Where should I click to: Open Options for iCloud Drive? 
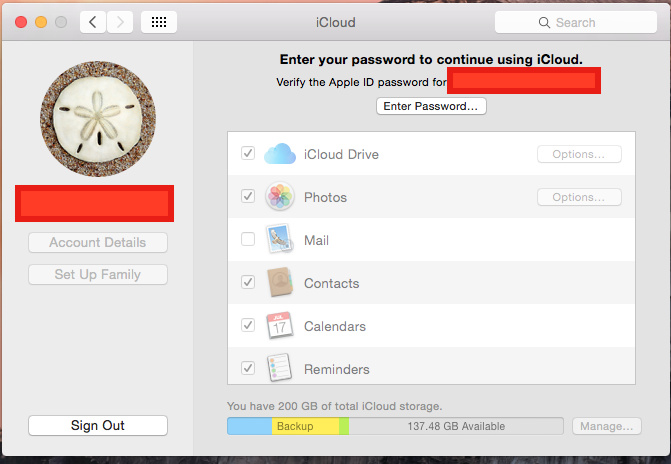pyautogui.click(x=579, y=154)
